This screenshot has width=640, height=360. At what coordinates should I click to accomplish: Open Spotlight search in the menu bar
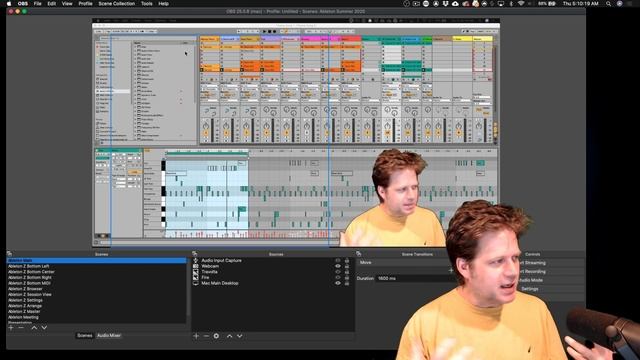tap(609, 4)
